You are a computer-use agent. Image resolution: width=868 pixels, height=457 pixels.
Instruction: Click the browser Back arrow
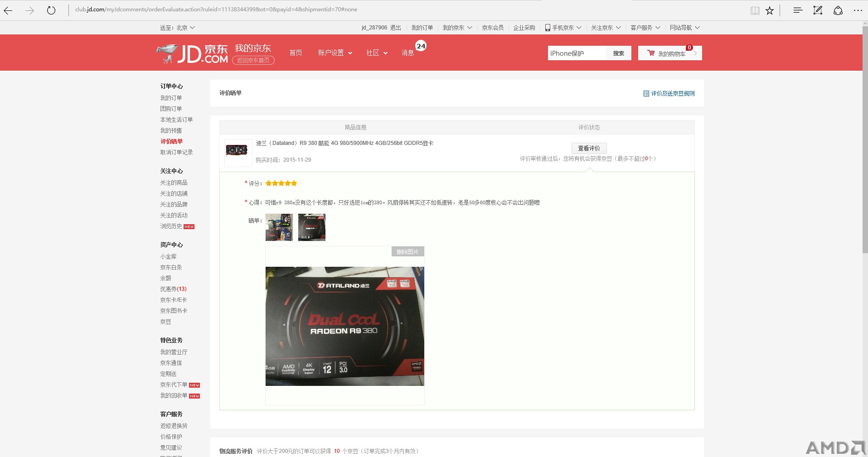(x=8, y=10)
